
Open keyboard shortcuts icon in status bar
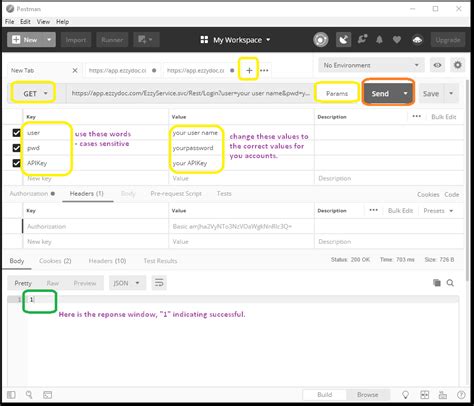[443, 395]
